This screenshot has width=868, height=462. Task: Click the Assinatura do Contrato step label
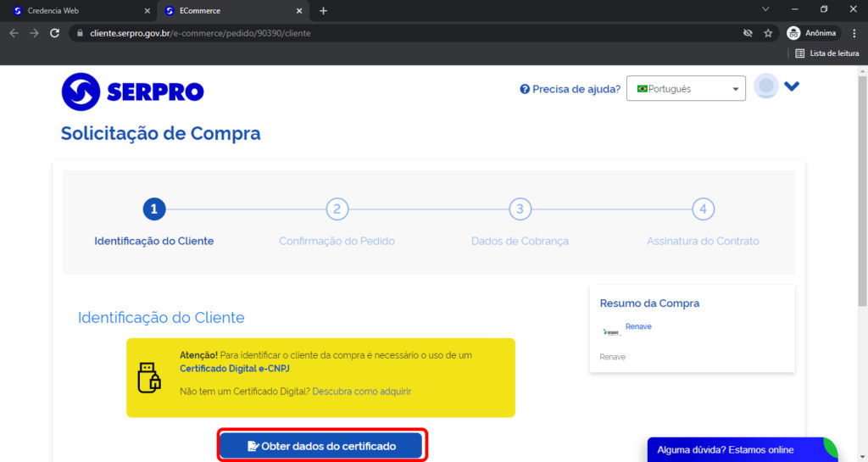(703, 242)
